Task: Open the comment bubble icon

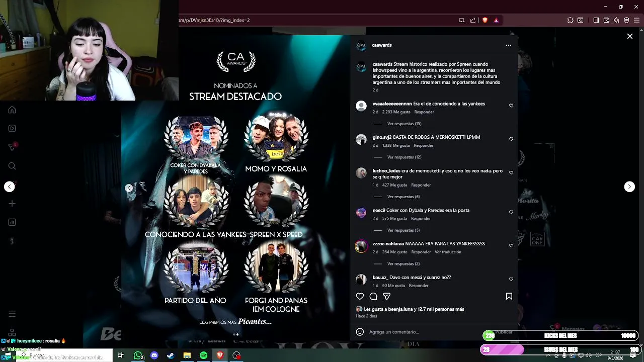Action: tap(373, 297)
